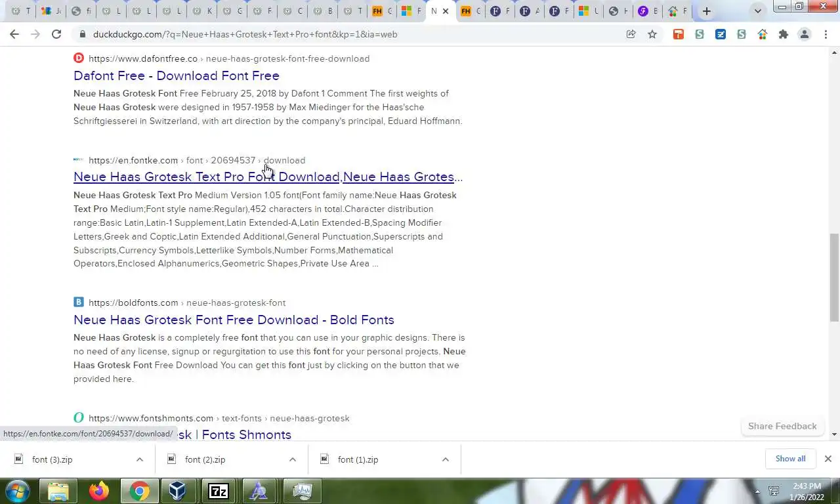
Task: Switch to the G tab
Action: 232,11
